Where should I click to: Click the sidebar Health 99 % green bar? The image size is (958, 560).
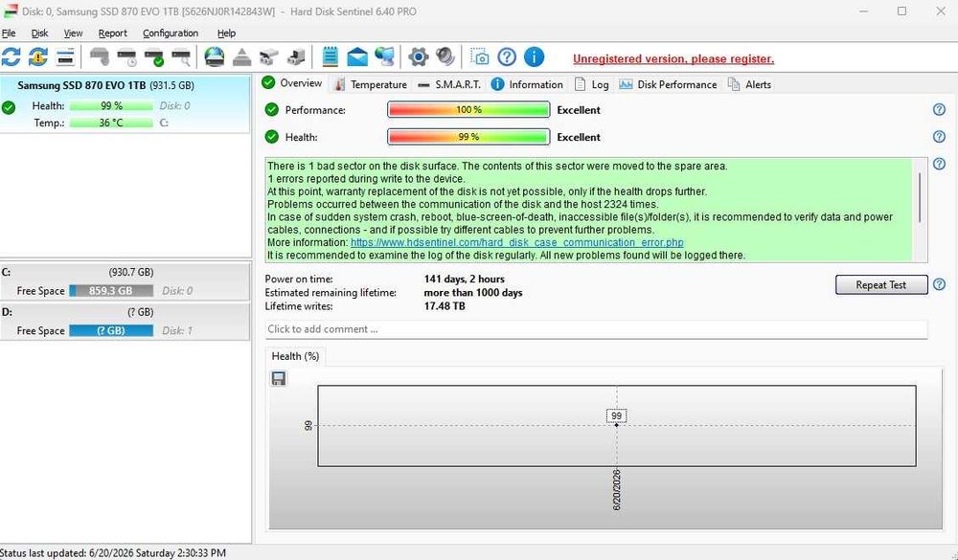coord(111,105)
